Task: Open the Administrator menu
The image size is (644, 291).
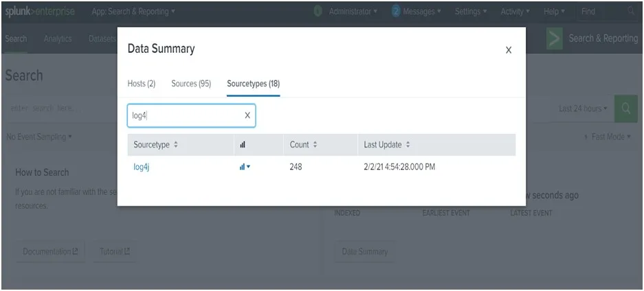Action: tap(353, 12)
